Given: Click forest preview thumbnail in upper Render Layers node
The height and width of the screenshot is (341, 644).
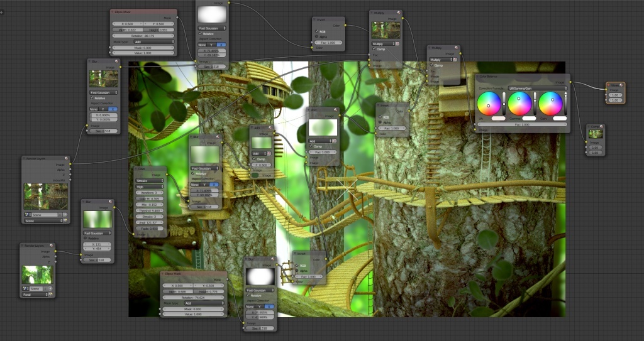Looking at the screenshot, I should (x=45, y=196).
